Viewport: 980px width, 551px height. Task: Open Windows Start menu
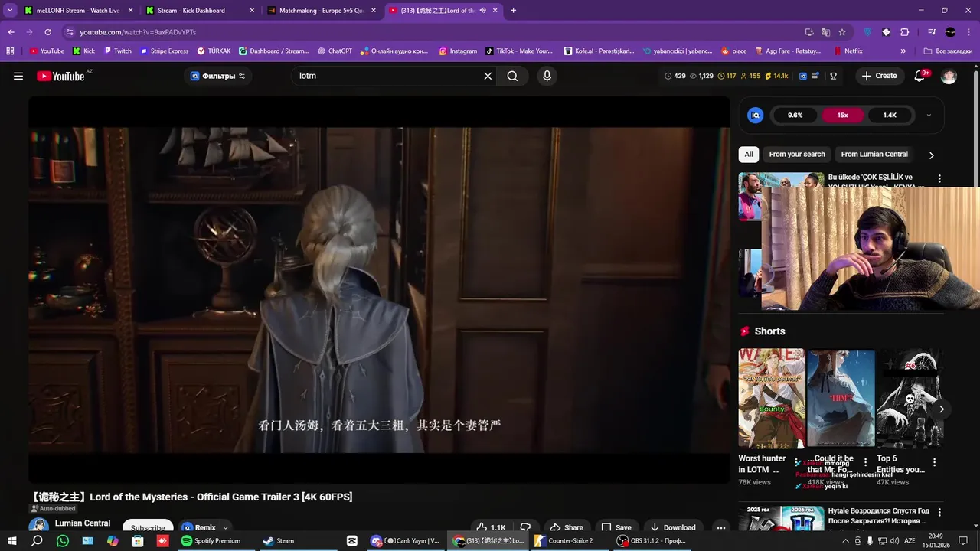[11, 540]
